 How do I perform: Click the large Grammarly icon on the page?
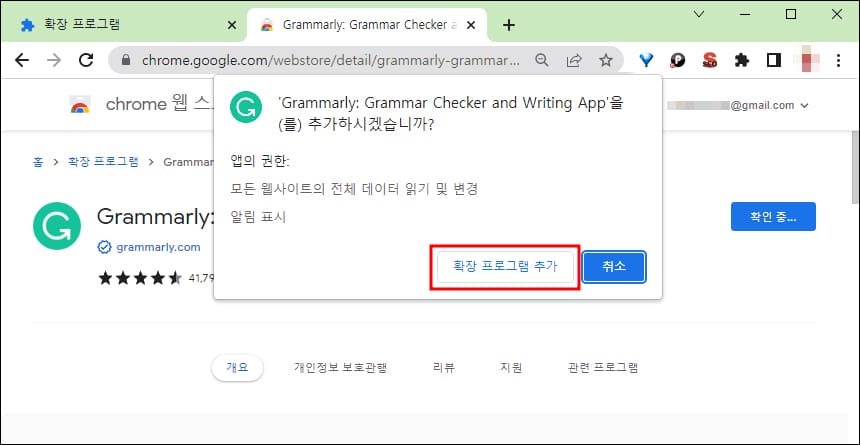57,226
